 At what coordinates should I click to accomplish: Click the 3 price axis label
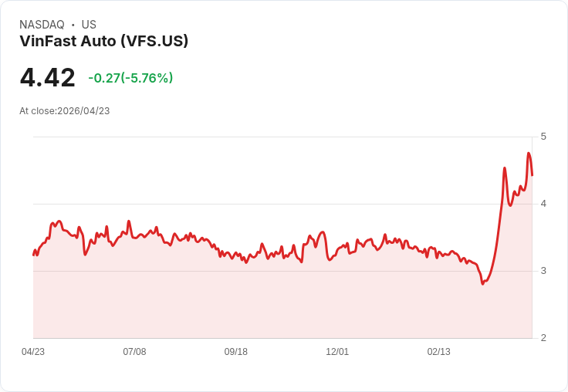[543, 271]
